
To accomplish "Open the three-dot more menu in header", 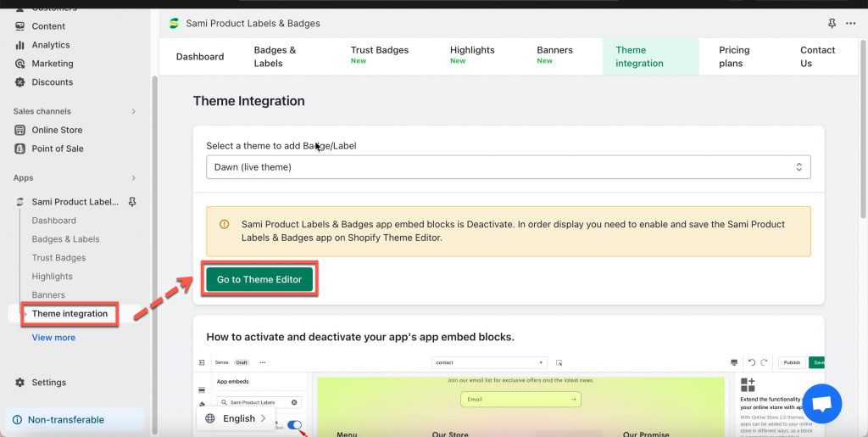I will point(851,23).
